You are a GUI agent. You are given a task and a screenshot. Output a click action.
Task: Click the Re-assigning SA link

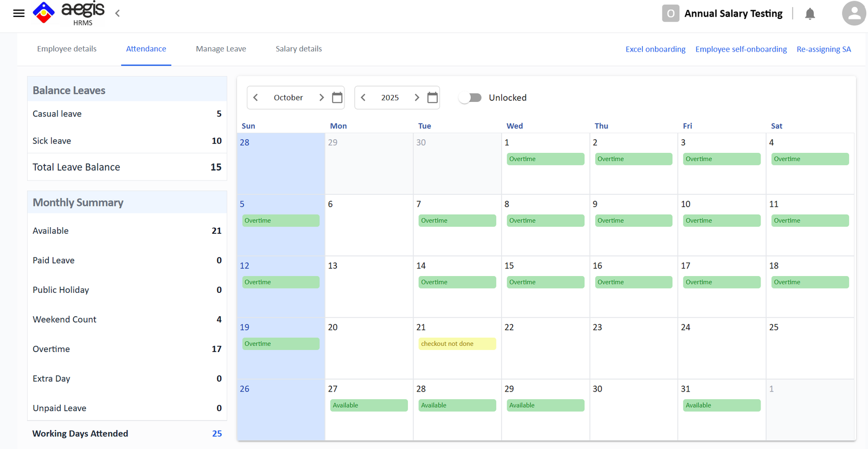point(824,49)
